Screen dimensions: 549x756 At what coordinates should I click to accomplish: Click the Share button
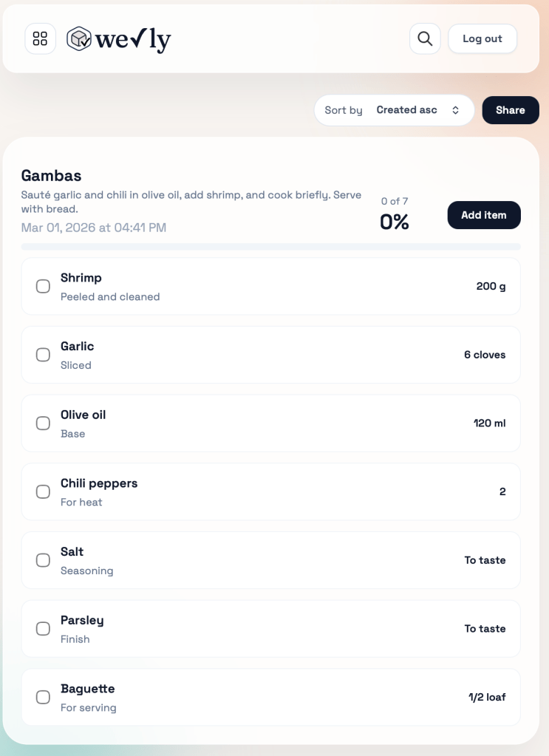511,110
